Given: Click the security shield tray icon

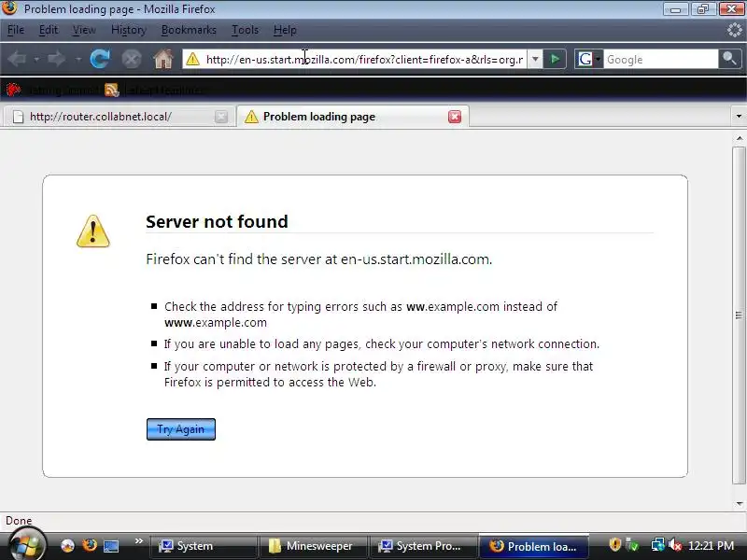Looking at the screenshot, I should click(x=615, y=545).
